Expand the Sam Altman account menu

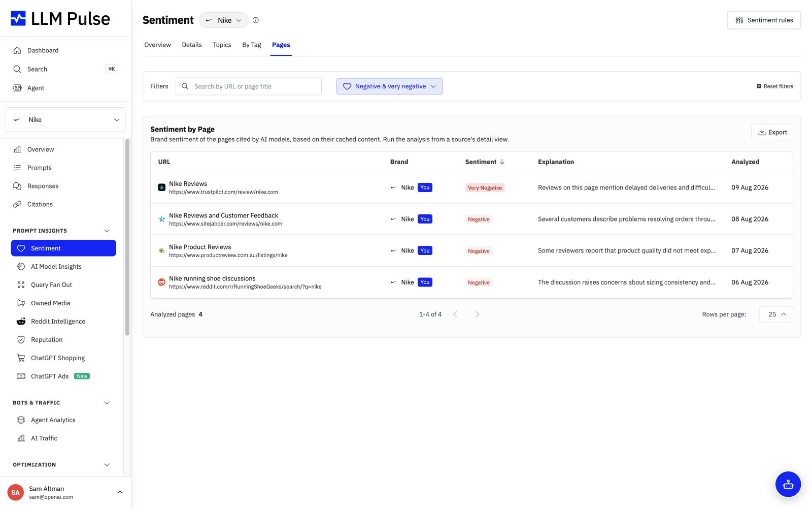[x=120, y=492]
